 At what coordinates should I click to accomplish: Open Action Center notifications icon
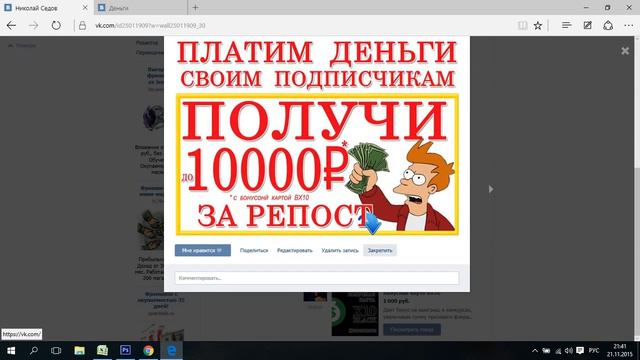coord(580,351)
